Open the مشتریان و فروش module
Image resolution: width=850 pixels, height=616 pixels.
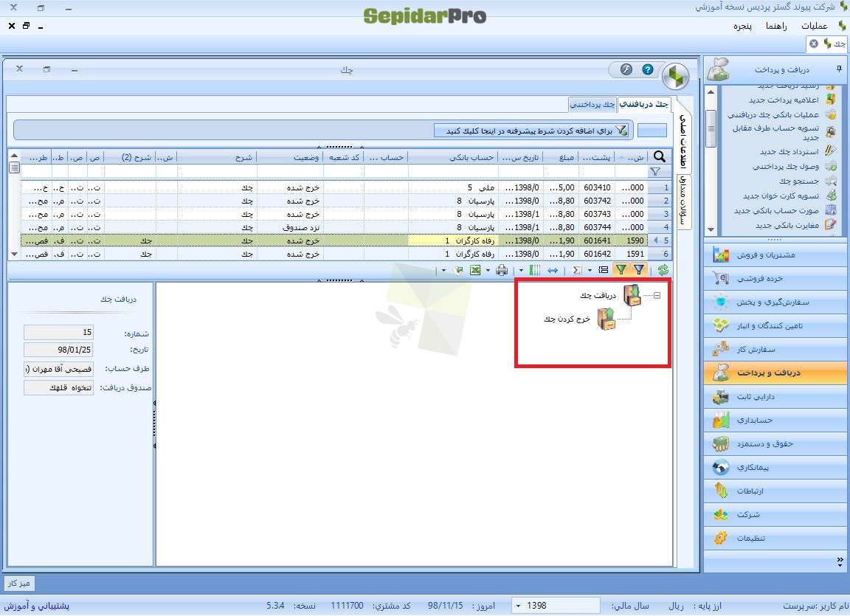(775, 255)
